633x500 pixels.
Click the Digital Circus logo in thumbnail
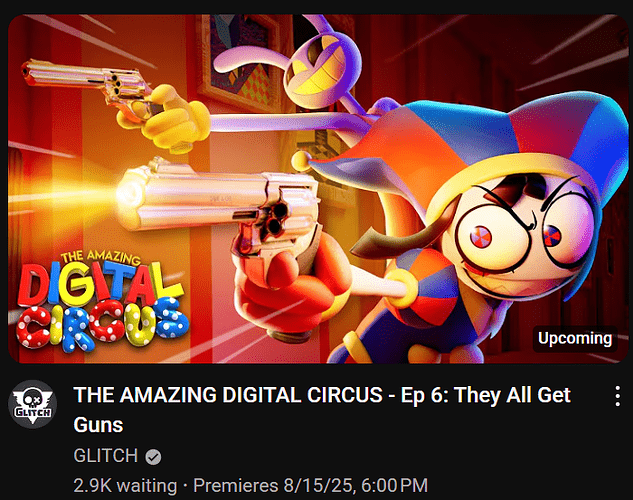click(x=101, y=301)
